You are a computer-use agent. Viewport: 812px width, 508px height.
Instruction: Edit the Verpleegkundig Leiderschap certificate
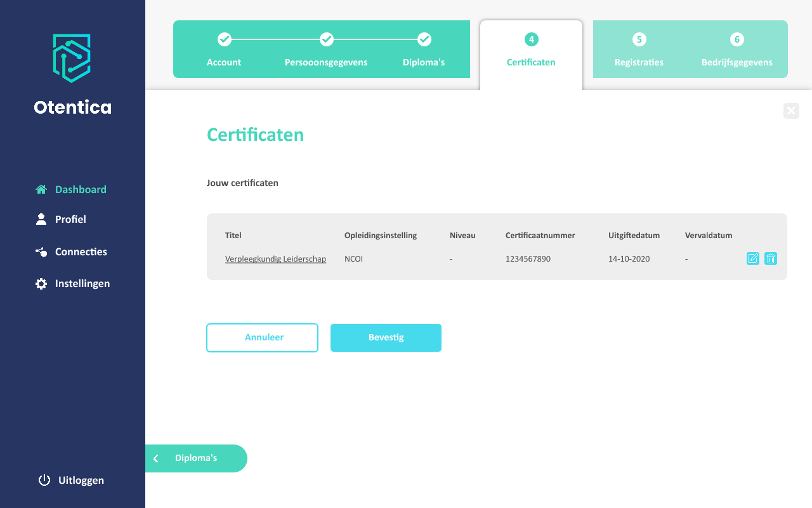click(753, 258)
